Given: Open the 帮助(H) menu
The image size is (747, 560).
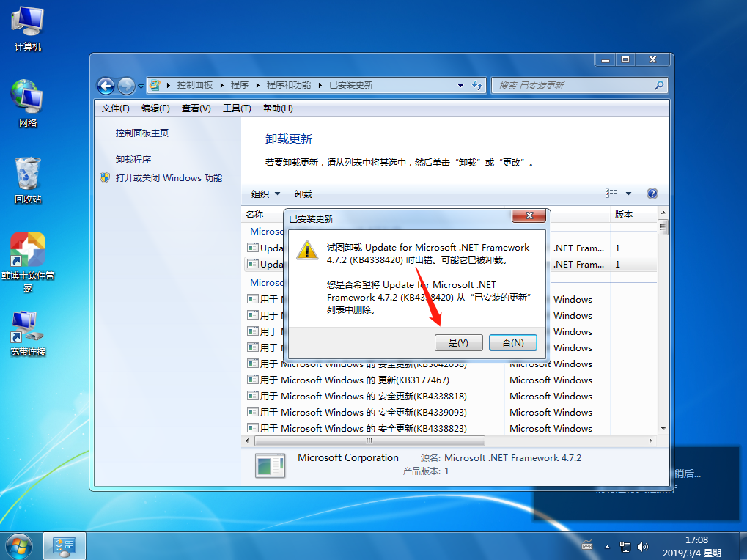Looking at the screenshot, I should (278, 108).
